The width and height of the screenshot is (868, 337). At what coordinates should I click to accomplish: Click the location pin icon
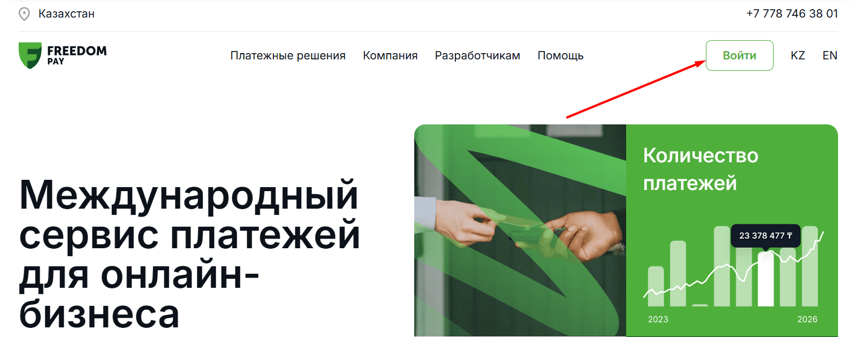[x=24, y=14]
